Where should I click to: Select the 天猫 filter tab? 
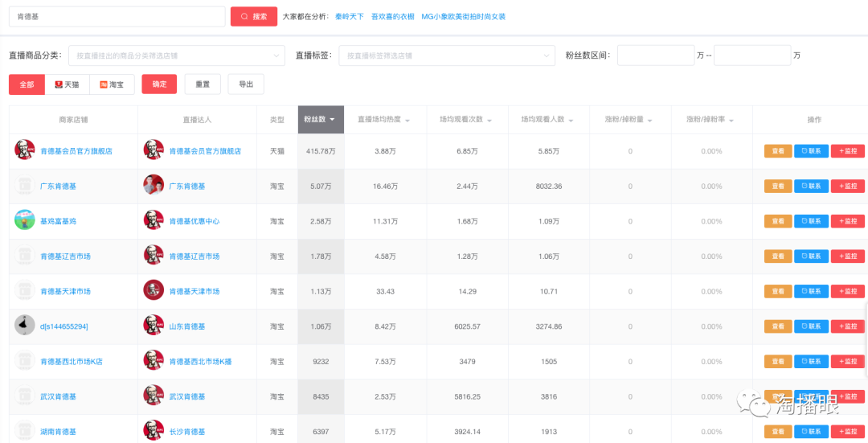coord(67,84)
